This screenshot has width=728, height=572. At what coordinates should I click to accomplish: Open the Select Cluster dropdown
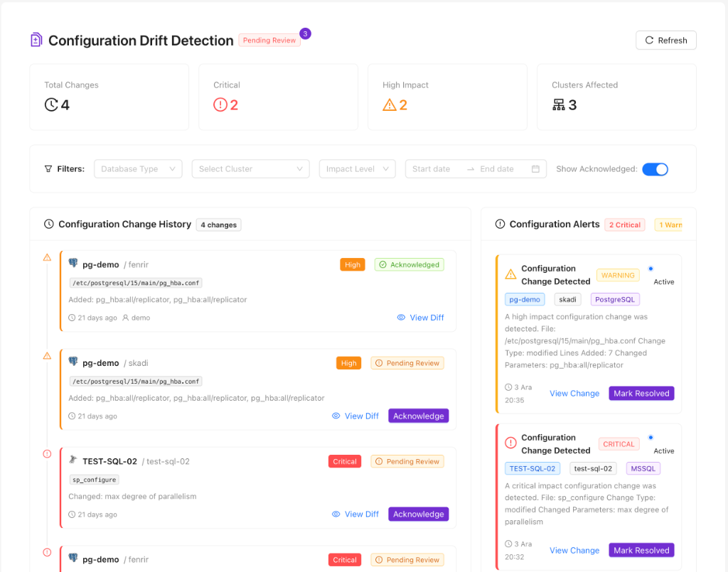[x=250, y=168]
